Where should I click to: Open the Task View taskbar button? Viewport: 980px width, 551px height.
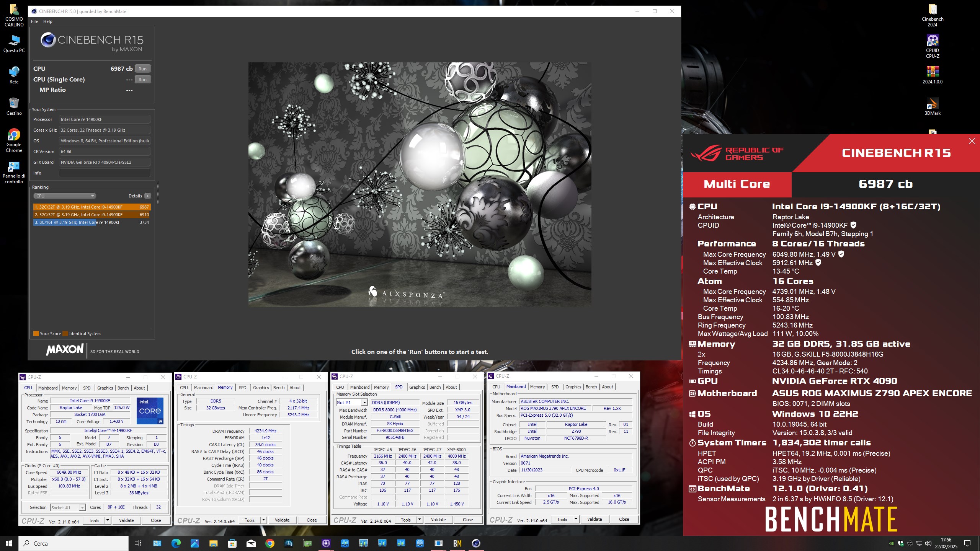tap(138, 543)
